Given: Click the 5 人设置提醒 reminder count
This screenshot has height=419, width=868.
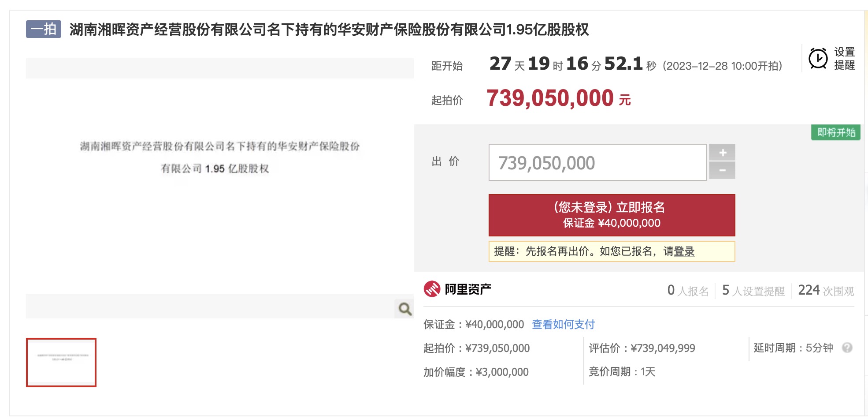Looking at the screenshot, I should [x=753, y=291].
